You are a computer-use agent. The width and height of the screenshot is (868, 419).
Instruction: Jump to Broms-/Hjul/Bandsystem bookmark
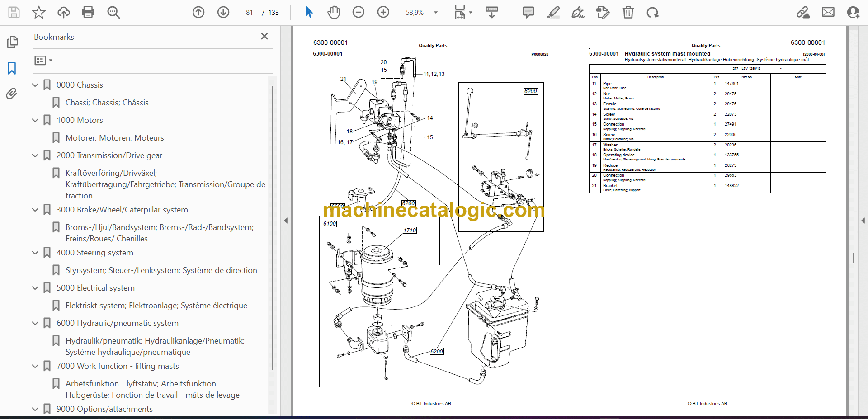coord(160,233)
